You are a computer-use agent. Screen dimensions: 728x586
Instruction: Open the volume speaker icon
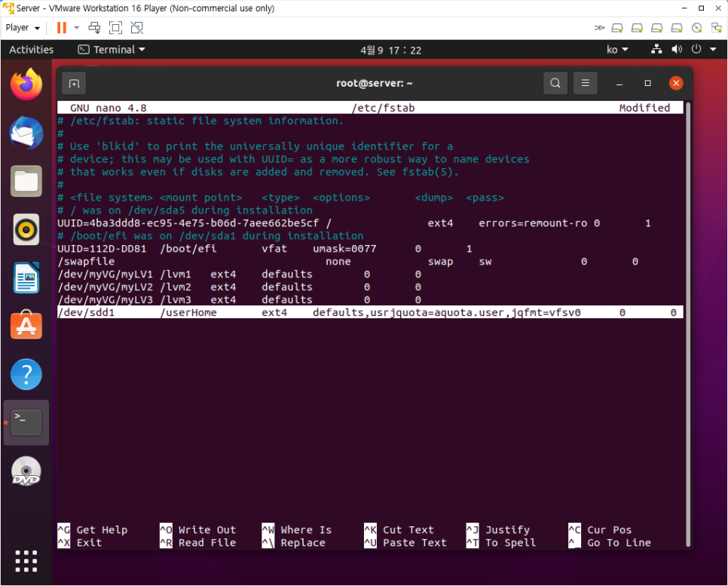coord(677,49)
